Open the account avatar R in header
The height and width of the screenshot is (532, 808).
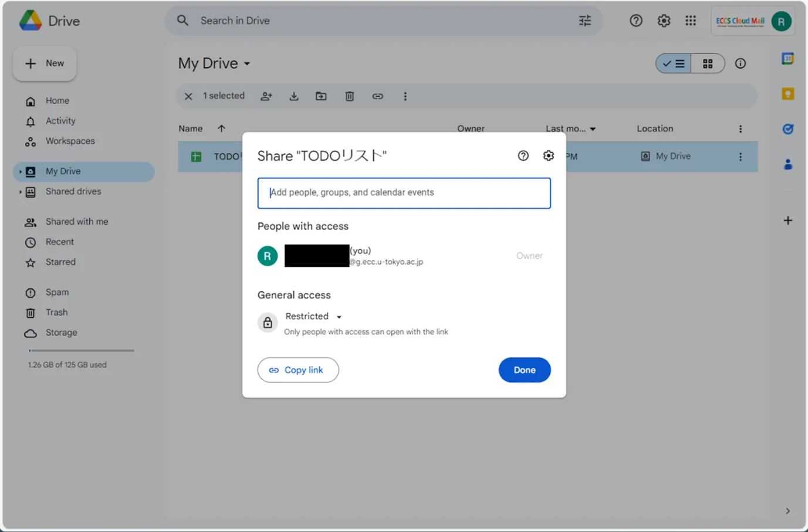tap(781, 21)
